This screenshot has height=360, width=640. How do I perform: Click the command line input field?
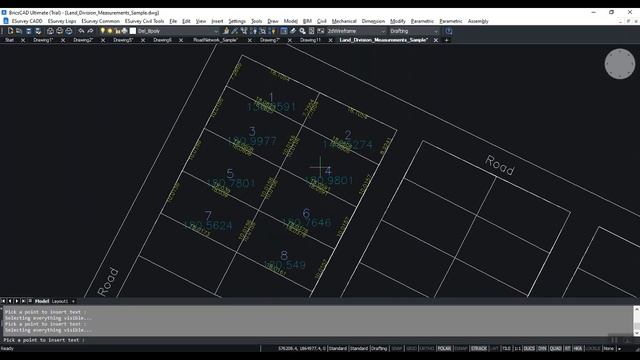click(318, 340)
